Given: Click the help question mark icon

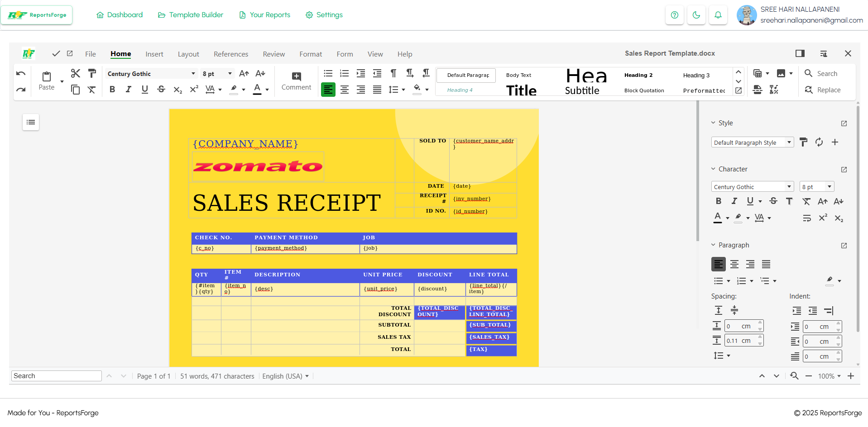Looking at the screenshot, I should coord(675,15).
